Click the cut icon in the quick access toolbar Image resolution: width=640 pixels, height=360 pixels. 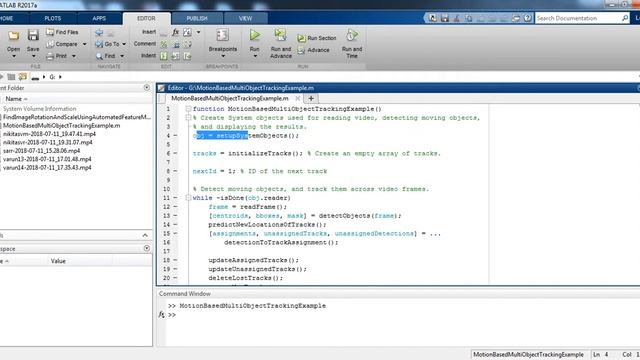coord(457,18)
